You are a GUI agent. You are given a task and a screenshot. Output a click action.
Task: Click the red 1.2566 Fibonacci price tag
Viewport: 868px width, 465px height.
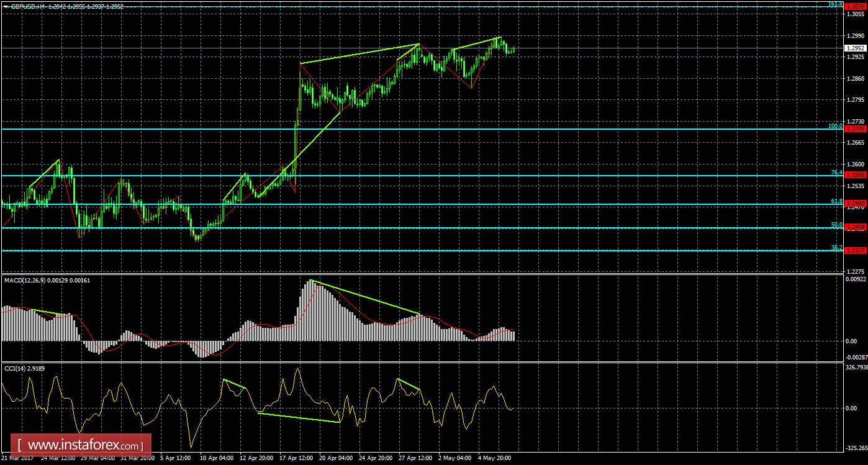click(855, 176)
